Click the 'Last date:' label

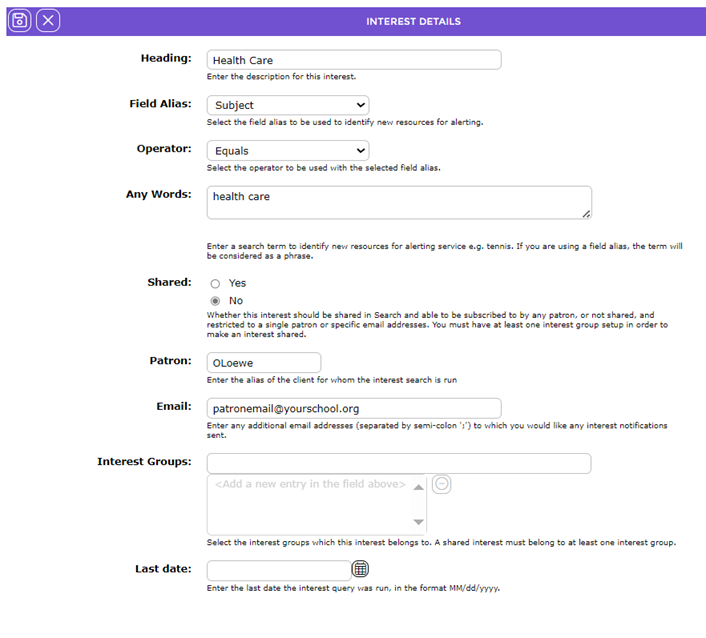click(163, 569)
